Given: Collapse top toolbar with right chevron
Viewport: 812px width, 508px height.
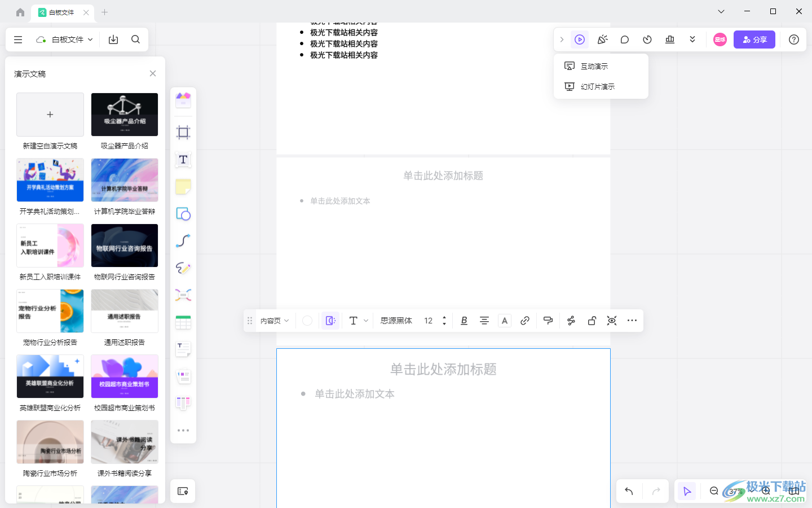Looking at the screenshot, I should click(x=562, y=40).
